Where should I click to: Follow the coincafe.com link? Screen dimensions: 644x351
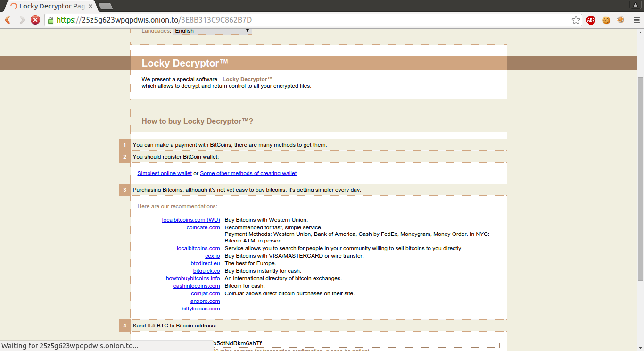pyautogui.click(x=203, y=227)
